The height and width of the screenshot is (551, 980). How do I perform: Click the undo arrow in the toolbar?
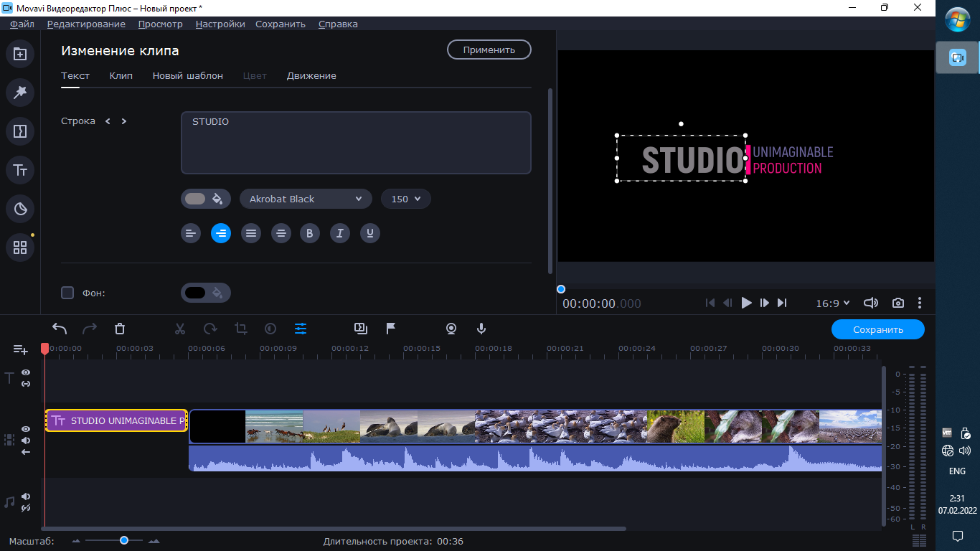[60, 329]
